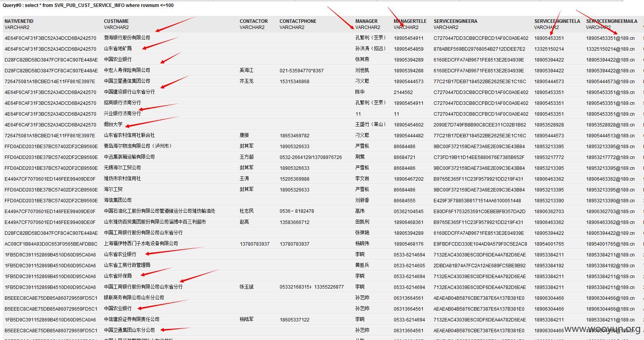Viewport: 644px width, 340px height.
Task: Click customer name 上海福伊特西门子水电设备有限公司
Action: click(x=141, y=243)
